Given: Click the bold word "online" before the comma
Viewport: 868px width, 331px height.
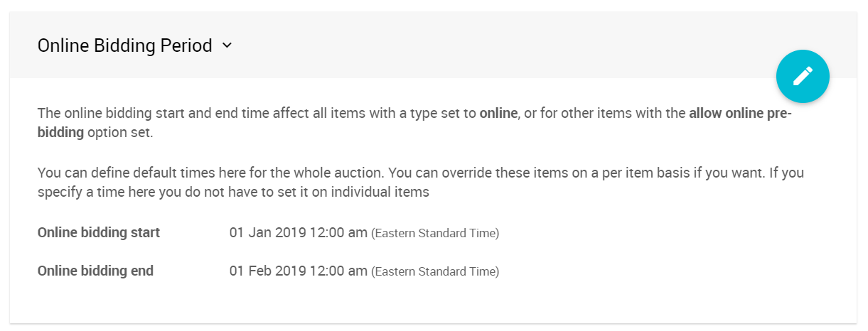Looking at the screenshot, I should click(498, 114).
